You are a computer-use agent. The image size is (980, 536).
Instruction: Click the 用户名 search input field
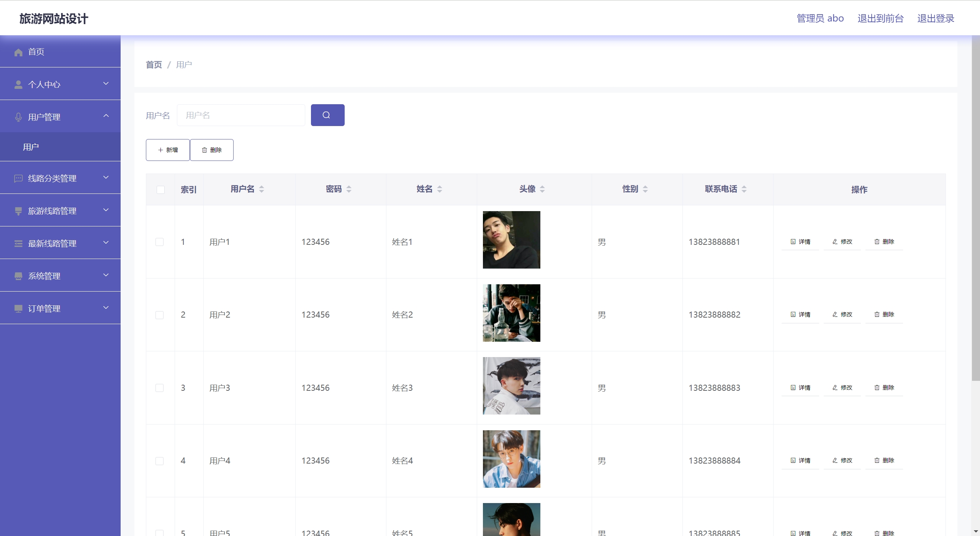pyautogui.click(x=241, y=115)
